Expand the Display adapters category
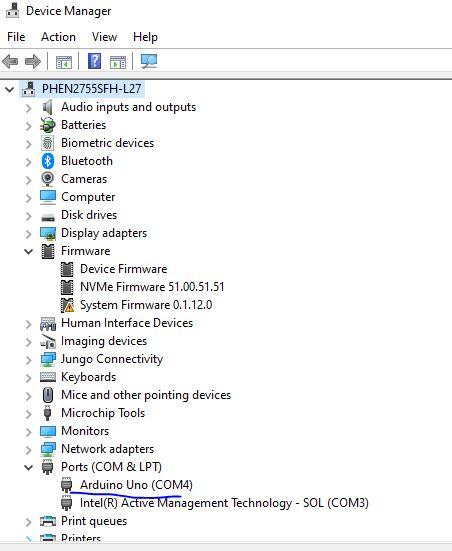452x551 pixels. pos(28,234)
